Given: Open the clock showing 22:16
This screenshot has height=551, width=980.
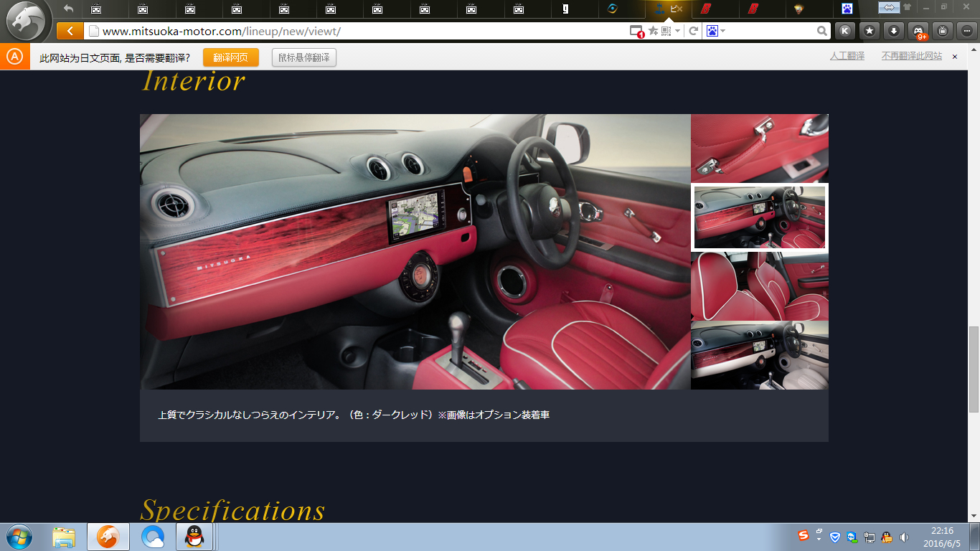Looking at the screenshot, I should pyautogui.click(x=942, y=537).
